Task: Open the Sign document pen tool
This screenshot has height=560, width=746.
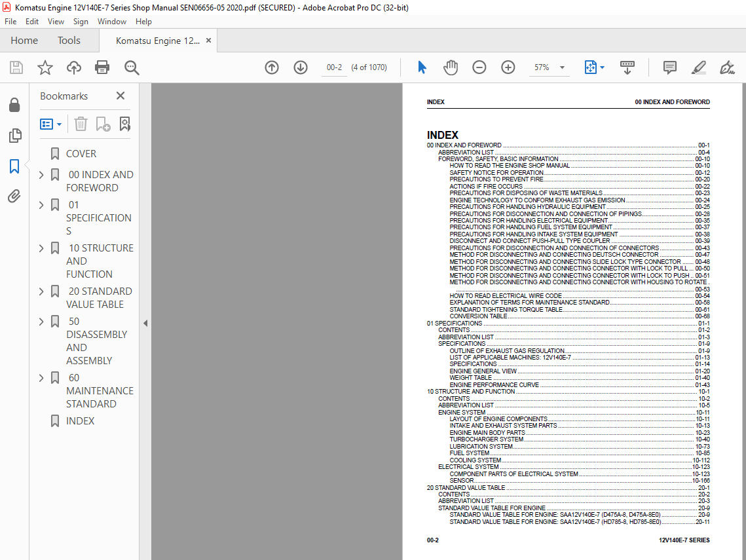Action: [x=727, y=67]
